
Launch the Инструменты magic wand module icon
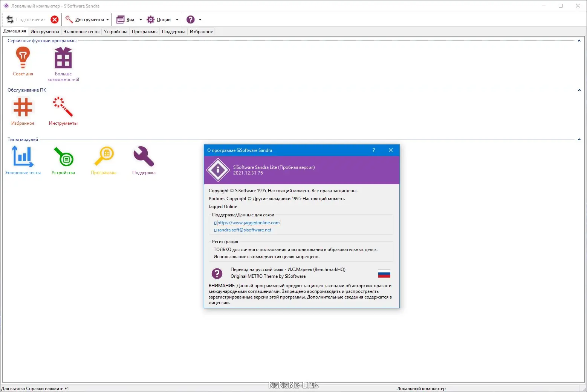pyautogui.click(x=63, y=107)
